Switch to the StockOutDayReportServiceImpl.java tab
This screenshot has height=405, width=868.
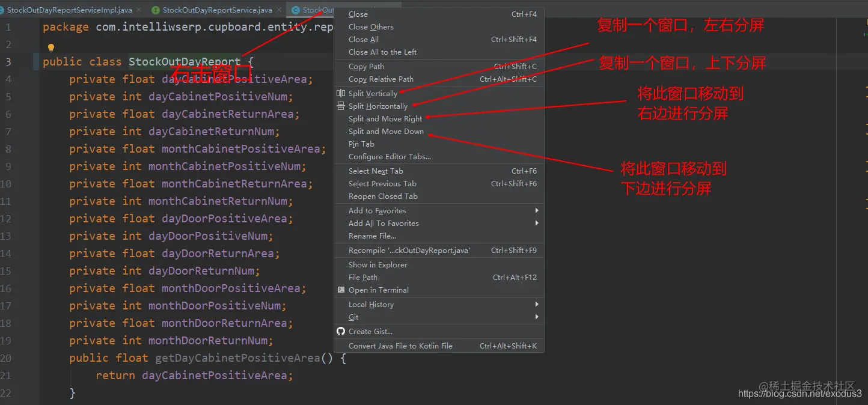[x=70, y=10]
